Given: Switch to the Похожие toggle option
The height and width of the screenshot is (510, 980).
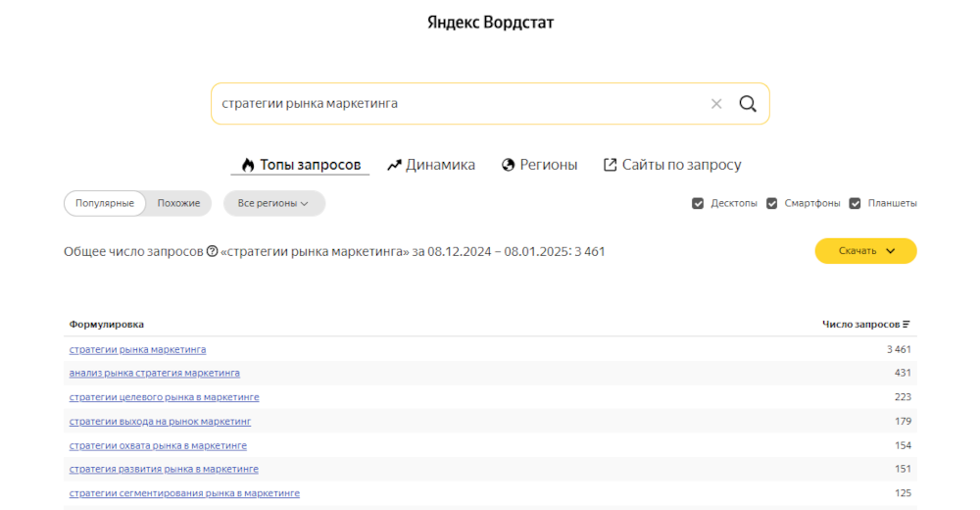Looking at the screenshot, I should (178, 203).
